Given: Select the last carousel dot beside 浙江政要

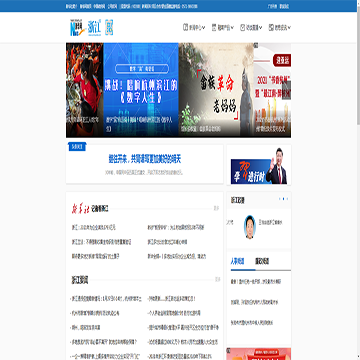Looking at the screenshot, I should pyautogui.click(x=287, y=199).
